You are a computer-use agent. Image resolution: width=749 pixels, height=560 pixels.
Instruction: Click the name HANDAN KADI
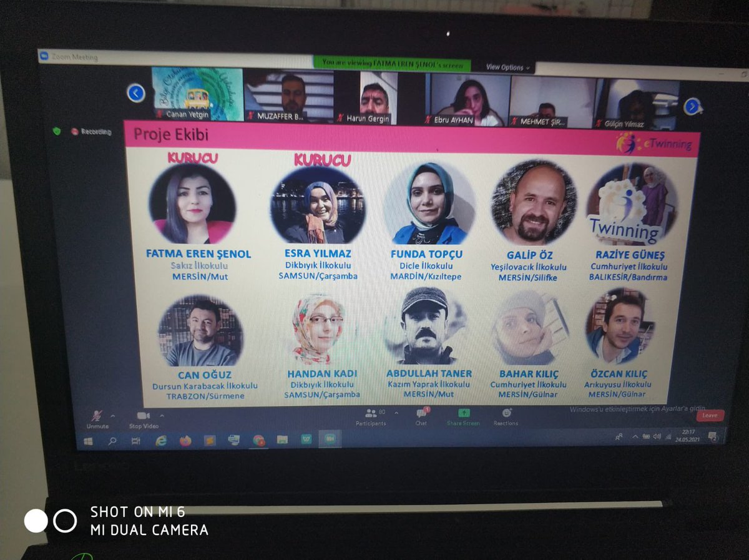click(322, 374)
